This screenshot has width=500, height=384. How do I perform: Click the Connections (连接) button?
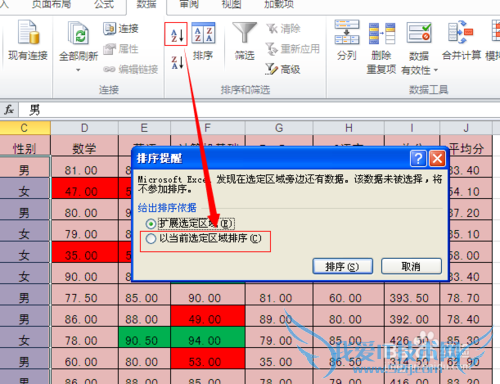(121, 29)
